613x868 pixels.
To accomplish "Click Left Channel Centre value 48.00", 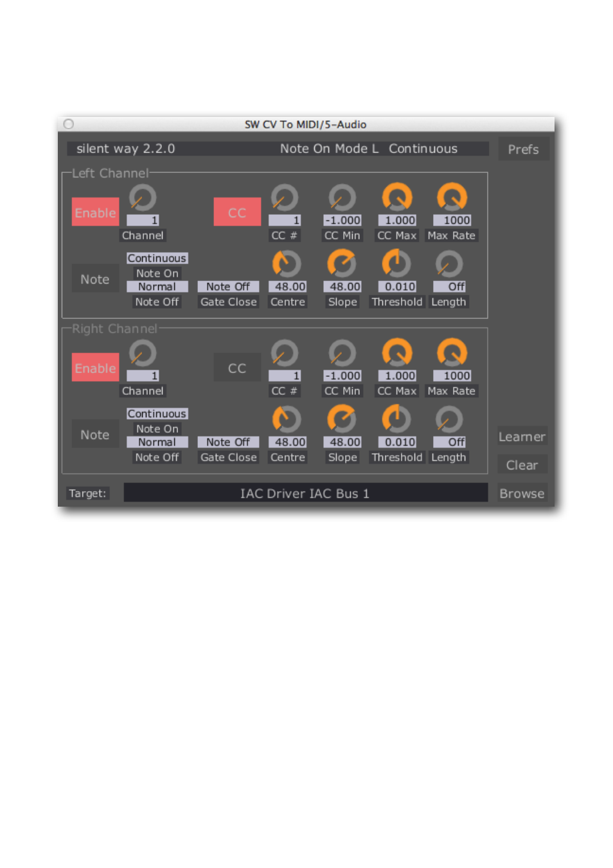I will tap(287, 287).
